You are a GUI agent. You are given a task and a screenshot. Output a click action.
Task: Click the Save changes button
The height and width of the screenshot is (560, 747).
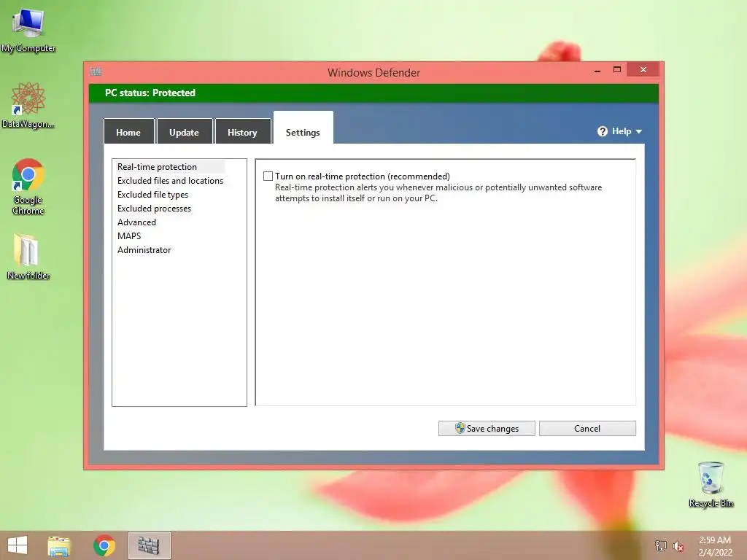(487, 428)
